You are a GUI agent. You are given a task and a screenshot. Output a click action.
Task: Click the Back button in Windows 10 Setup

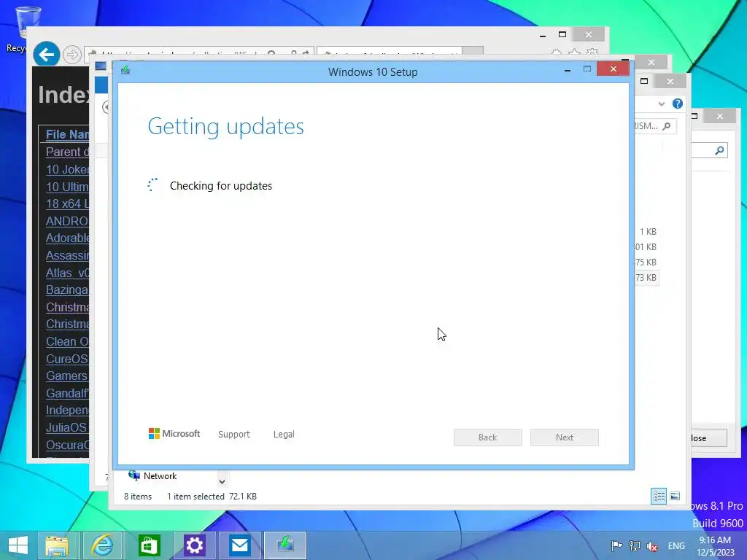(x=487, y=437)
